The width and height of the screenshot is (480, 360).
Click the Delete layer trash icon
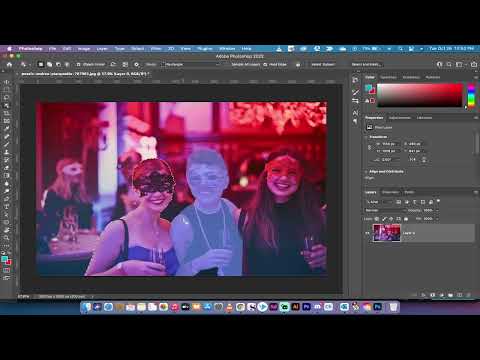point(469,295)
